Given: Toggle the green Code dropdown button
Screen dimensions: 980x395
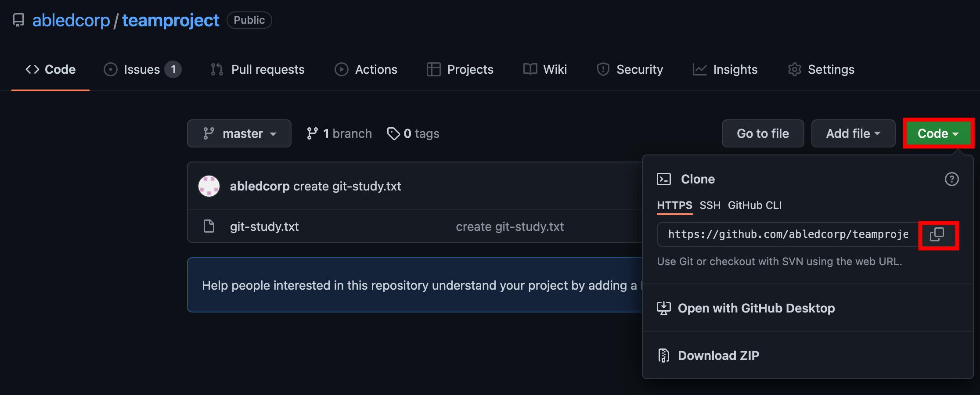Looking at the screenshot, I should (938, 133).
